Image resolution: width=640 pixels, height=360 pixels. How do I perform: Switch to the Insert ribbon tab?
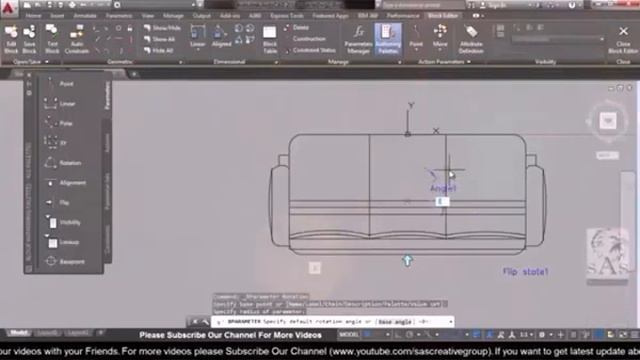[x=57, y=16]
